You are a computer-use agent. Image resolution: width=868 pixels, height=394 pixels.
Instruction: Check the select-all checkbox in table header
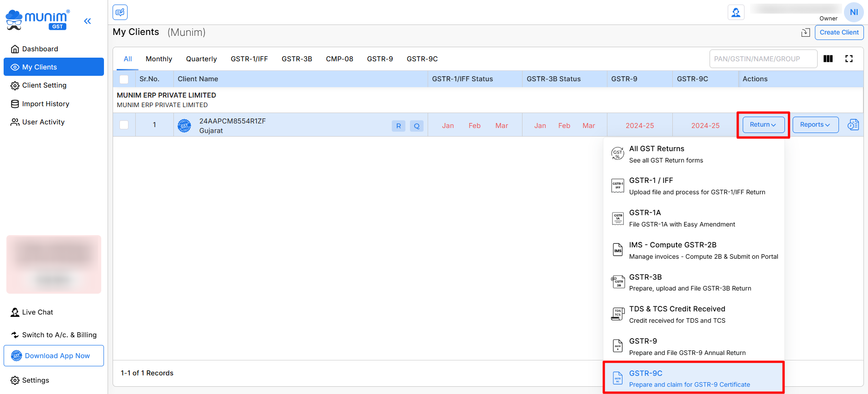[x=124, y=79]
